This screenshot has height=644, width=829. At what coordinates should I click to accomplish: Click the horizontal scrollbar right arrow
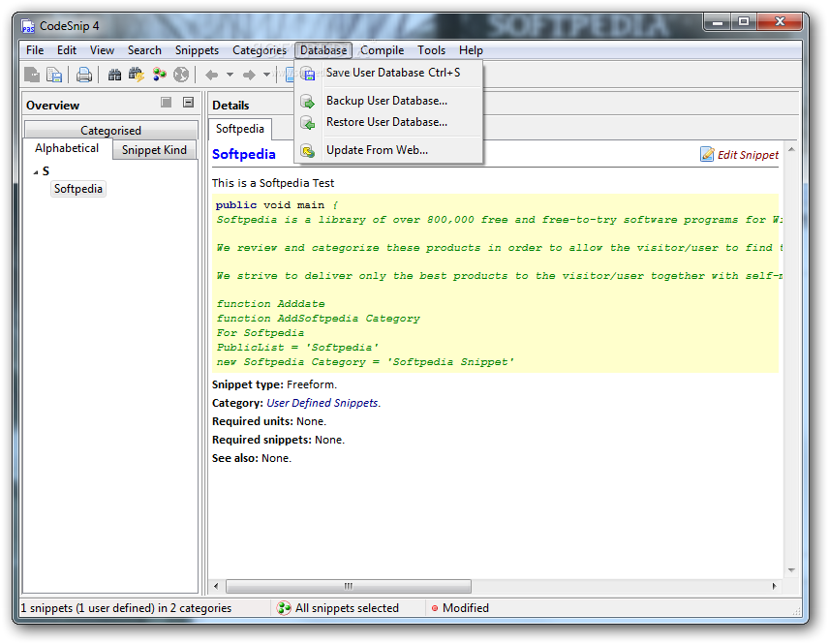click(x=775, y=586)
